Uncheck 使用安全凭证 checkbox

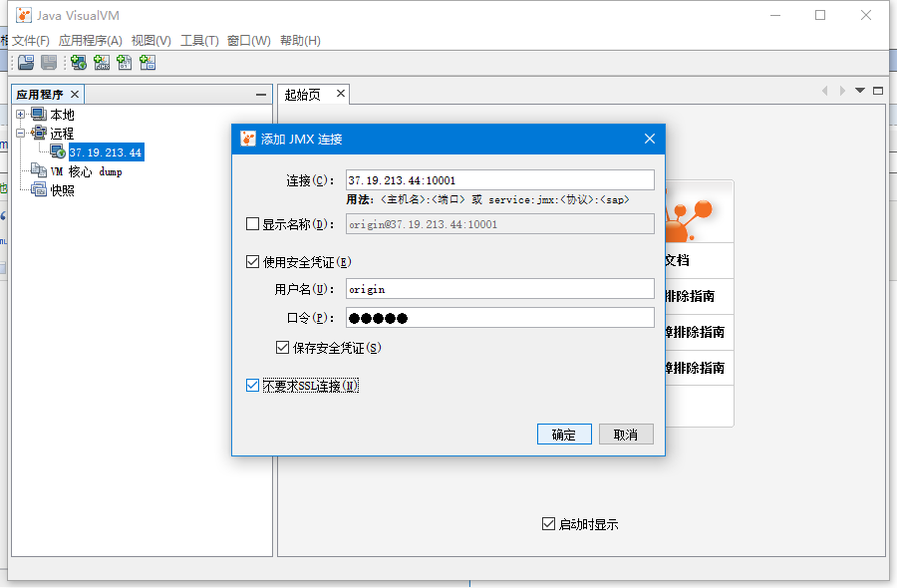coord(252,261)
